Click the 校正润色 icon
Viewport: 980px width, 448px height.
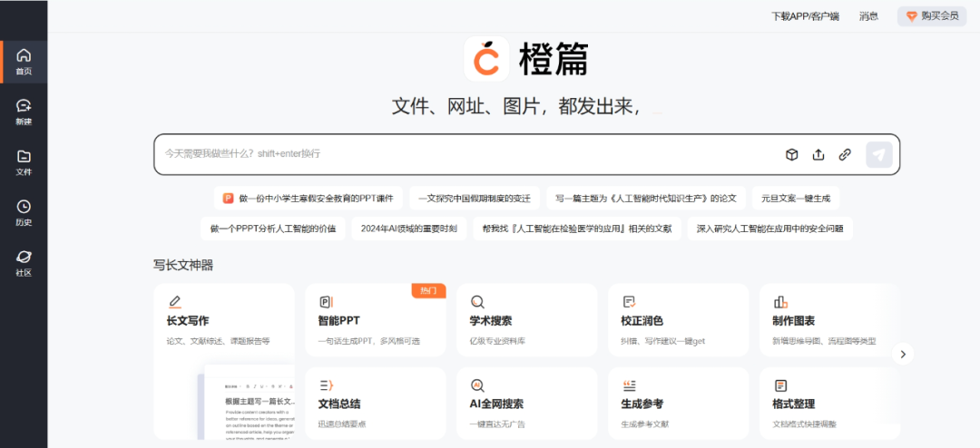pyautogui.click(x=629, y=302)
